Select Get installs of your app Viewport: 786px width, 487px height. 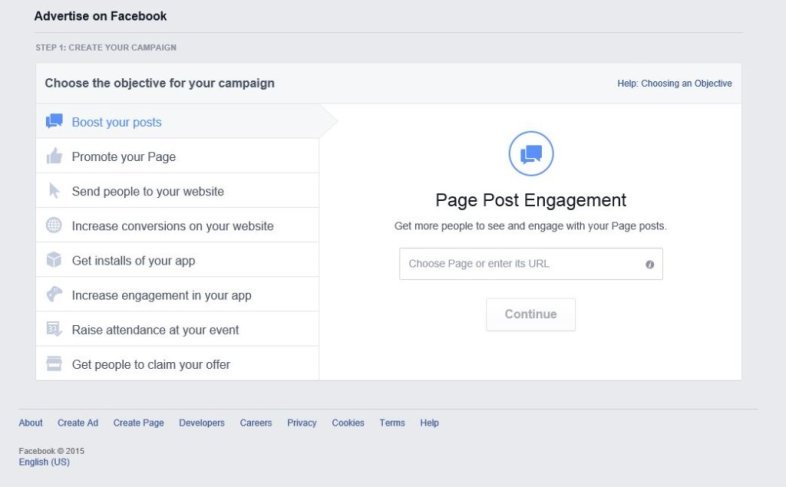pyautogui.click(x=177, y=260)
